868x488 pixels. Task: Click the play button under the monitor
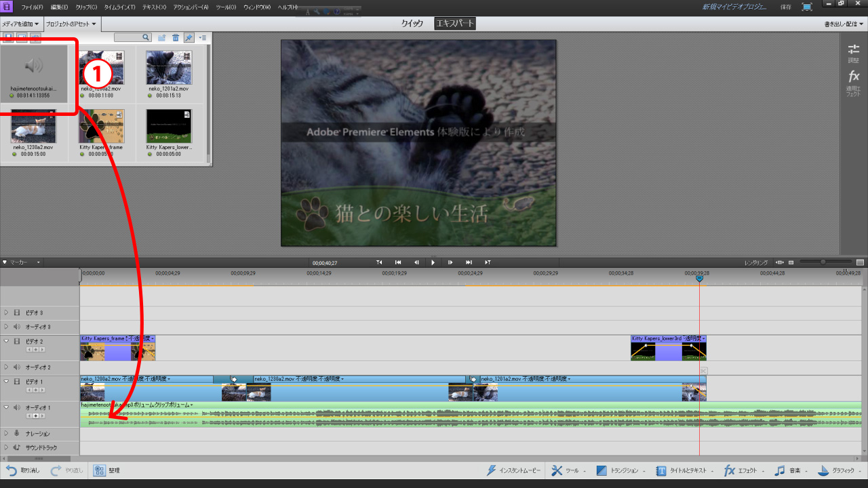point(433,262)
